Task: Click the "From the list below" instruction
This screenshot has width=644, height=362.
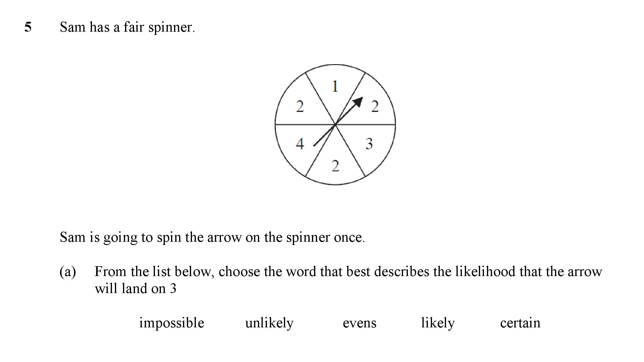Action: coord(348,280)
